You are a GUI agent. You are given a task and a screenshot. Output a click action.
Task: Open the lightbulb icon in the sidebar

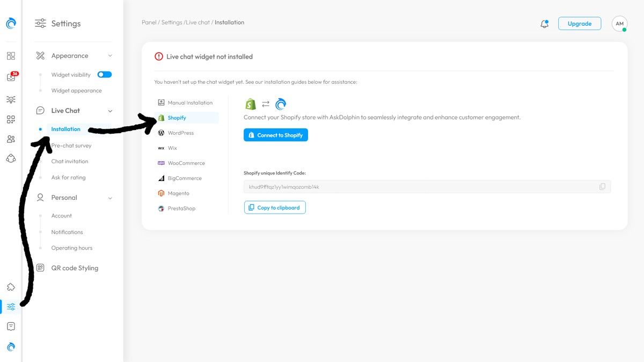click(11, 99)
